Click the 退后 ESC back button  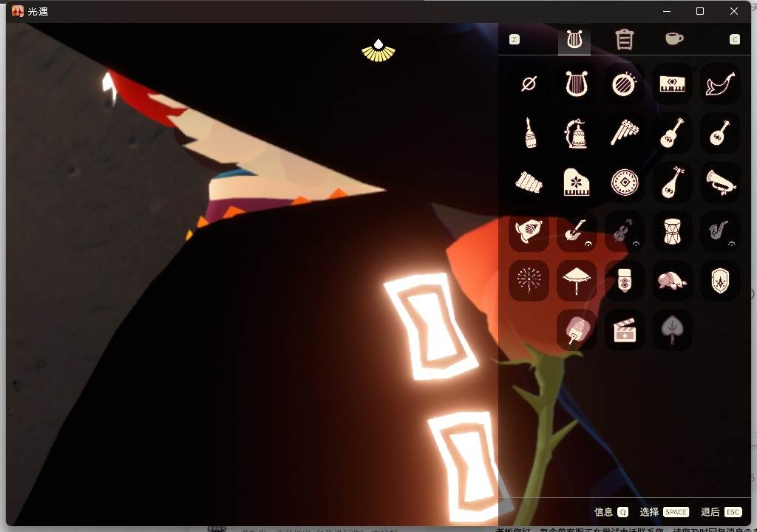tap(721, 512)
